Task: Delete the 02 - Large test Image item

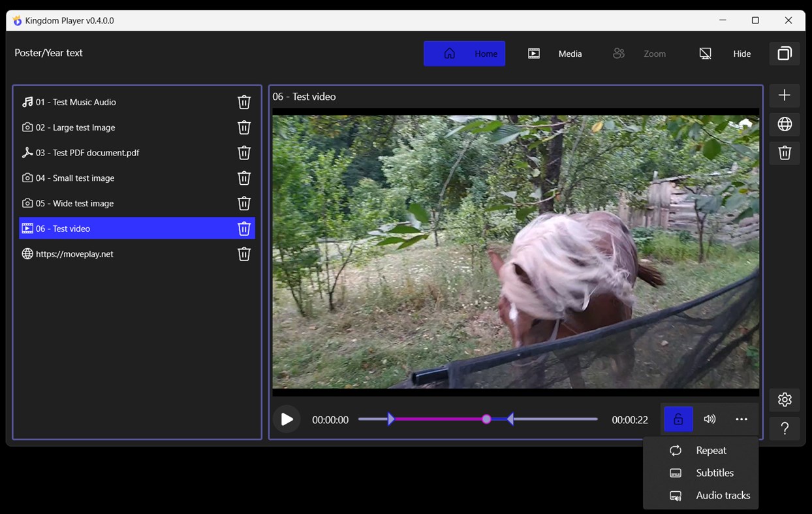Action: click(x=244, y=127)
